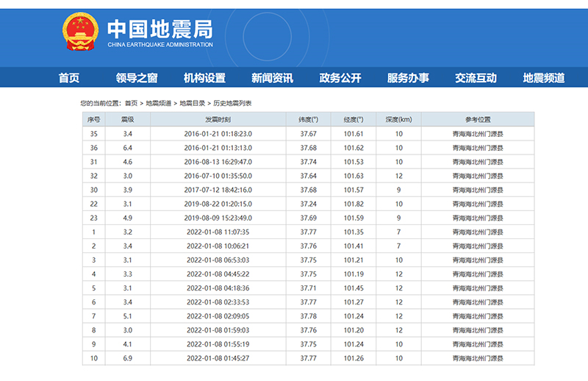
Task: Click the 地震目录 breadcrumb link
Action: (x=192, y=104)
